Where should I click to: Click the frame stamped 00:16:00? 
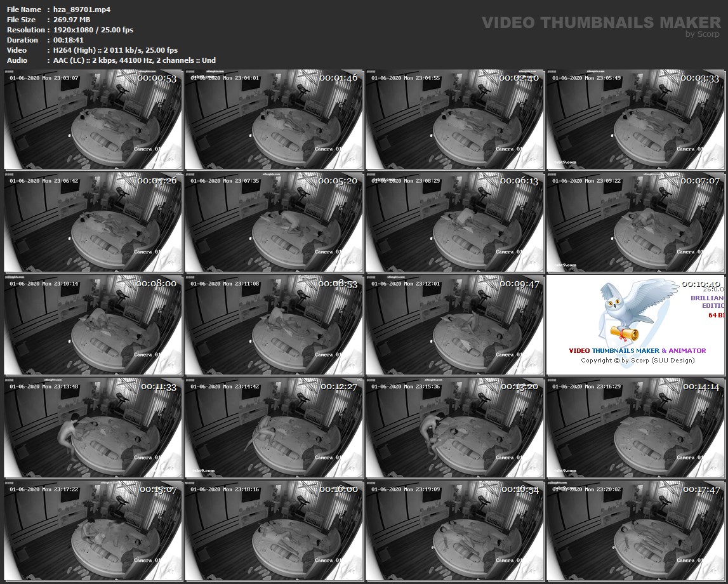click(274, 531)
